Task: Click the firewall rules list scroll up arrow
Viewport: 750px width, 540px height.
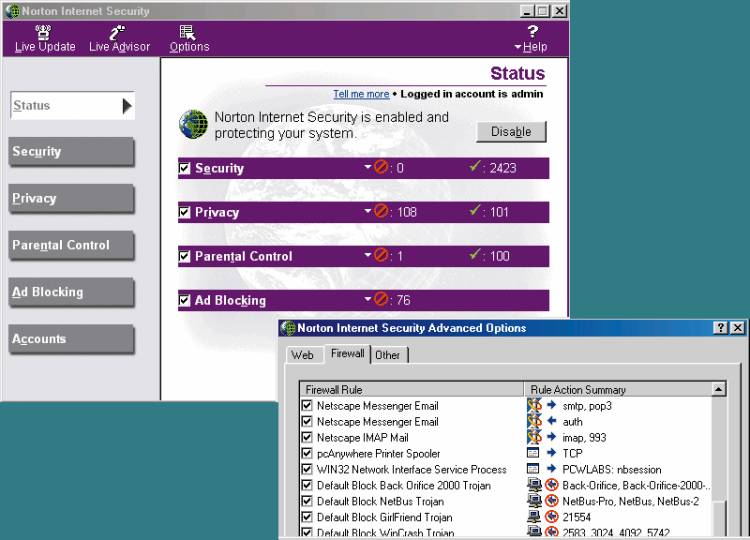Action: (718, 389)
